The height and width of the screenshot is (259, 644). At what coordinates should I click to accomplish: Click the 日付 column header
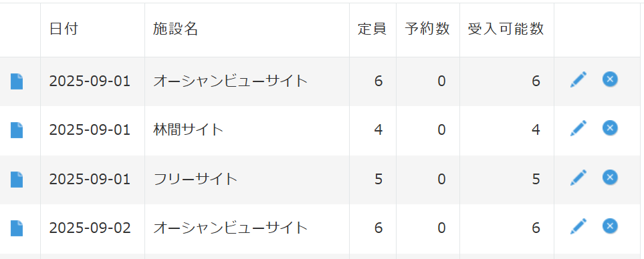tap(64, 29)
